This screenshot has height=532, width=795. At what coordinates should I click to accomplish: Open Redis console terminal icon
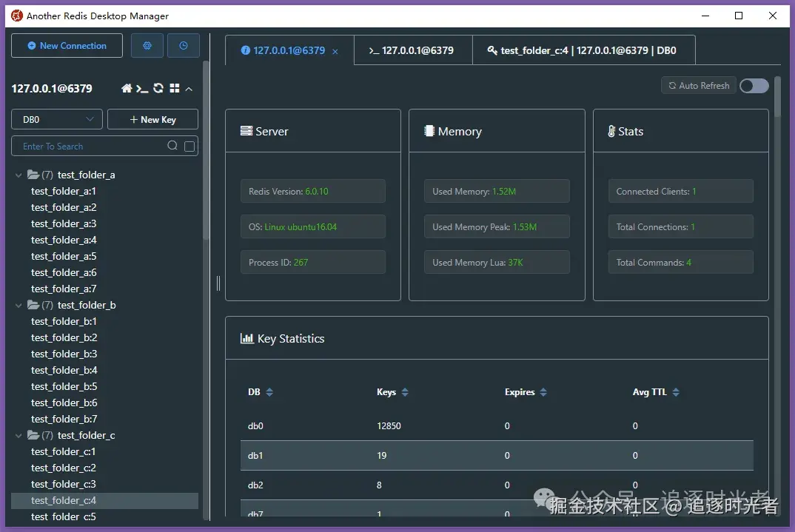(x=142, y=89)
